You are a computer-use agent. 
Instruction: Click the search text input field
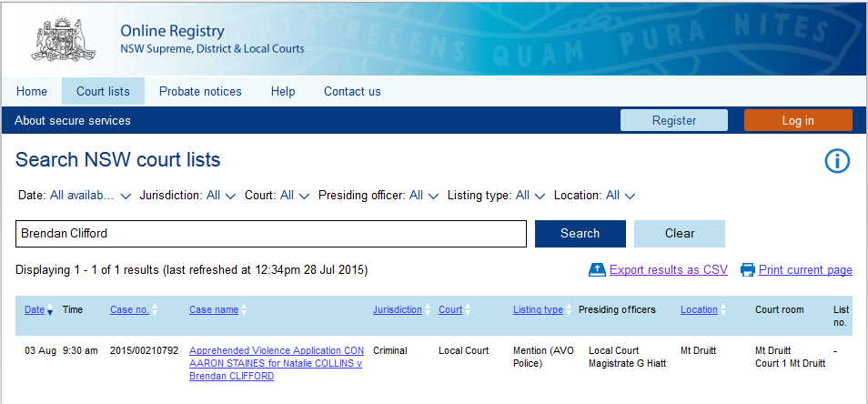coord(271,234)
